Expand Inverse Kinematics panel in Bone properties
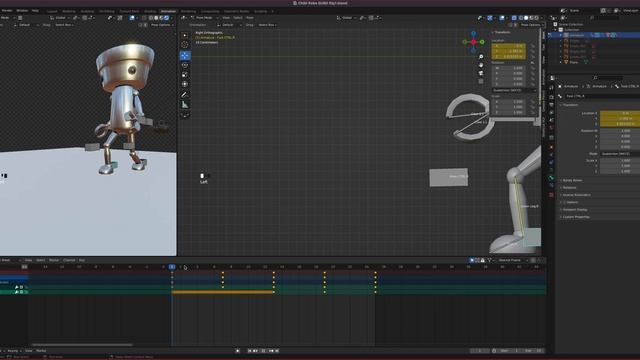 [576, 195]
